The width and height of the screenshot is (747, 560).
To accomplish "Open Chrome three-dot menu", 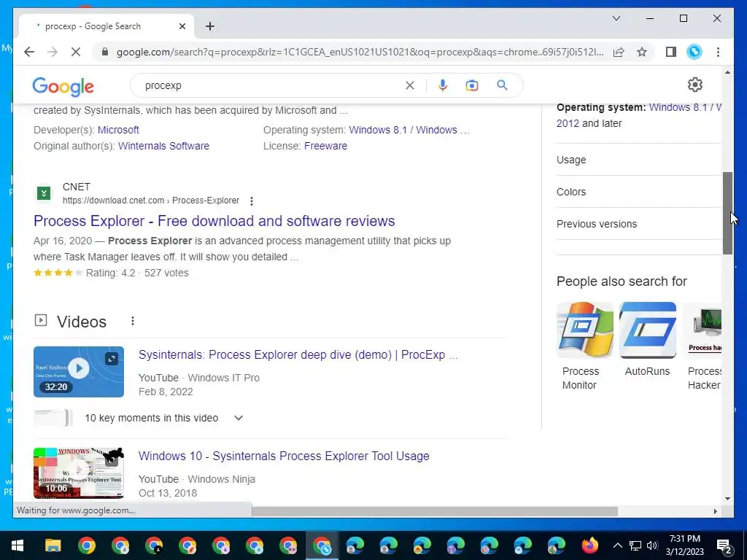I will [x=718, y=52].
